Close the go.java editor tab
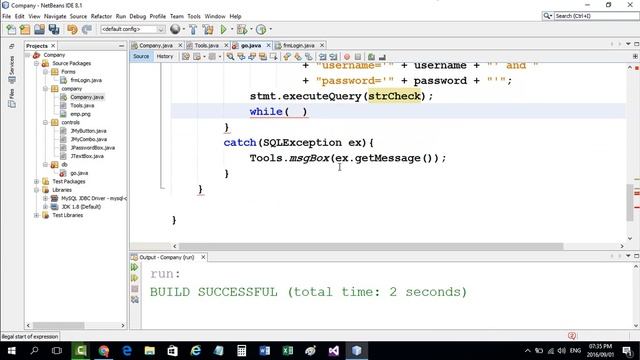 (x=269, y=45)
